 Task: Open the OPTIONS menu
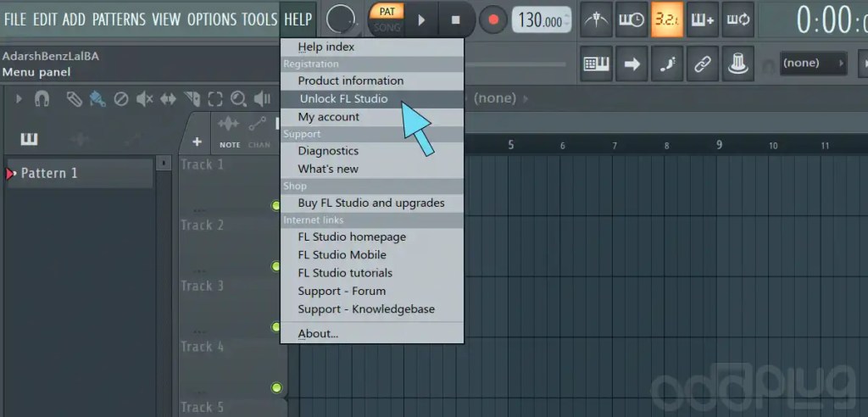[x=213, y=19]
